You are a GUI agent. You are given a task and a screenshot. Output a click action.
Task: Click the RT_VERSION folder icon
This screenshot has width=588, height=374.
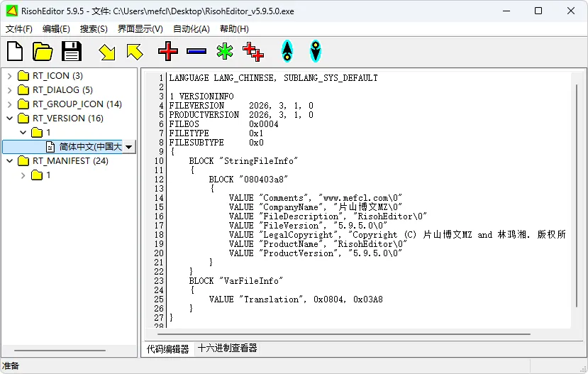[x=23, y=119]
